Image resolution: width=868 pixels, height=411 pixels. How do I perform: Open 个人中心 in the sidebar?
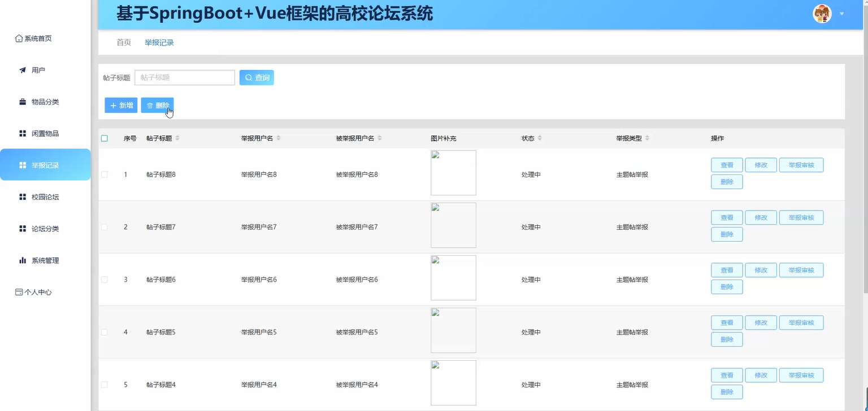(x=45, y=292)
